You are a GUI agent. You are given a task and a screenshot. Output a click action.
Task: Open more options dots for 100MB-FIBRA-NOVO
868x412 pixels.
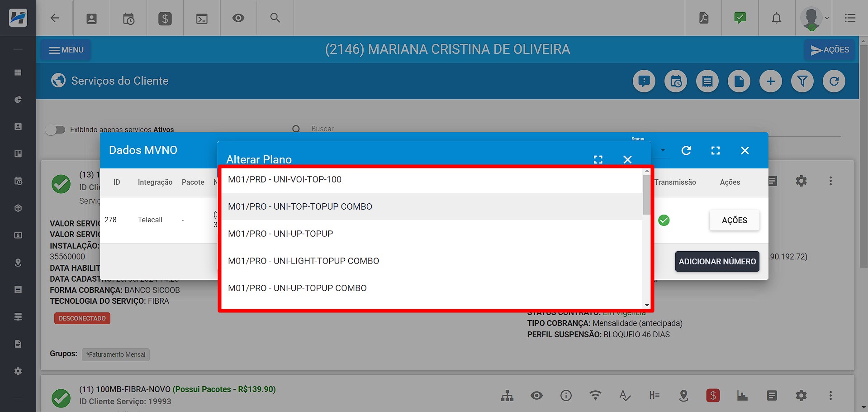tap(830, 396)
